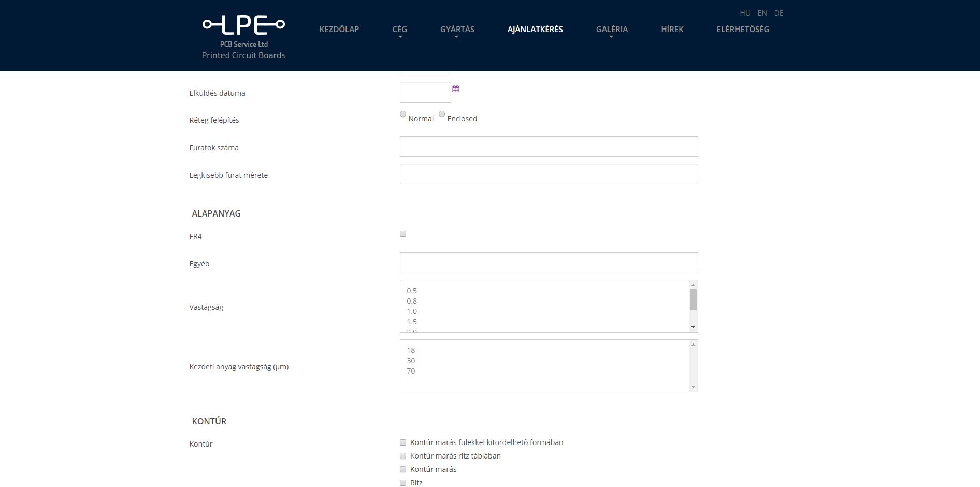
Task: Enable the FR4 checkbox
Action: pos(403,234)
